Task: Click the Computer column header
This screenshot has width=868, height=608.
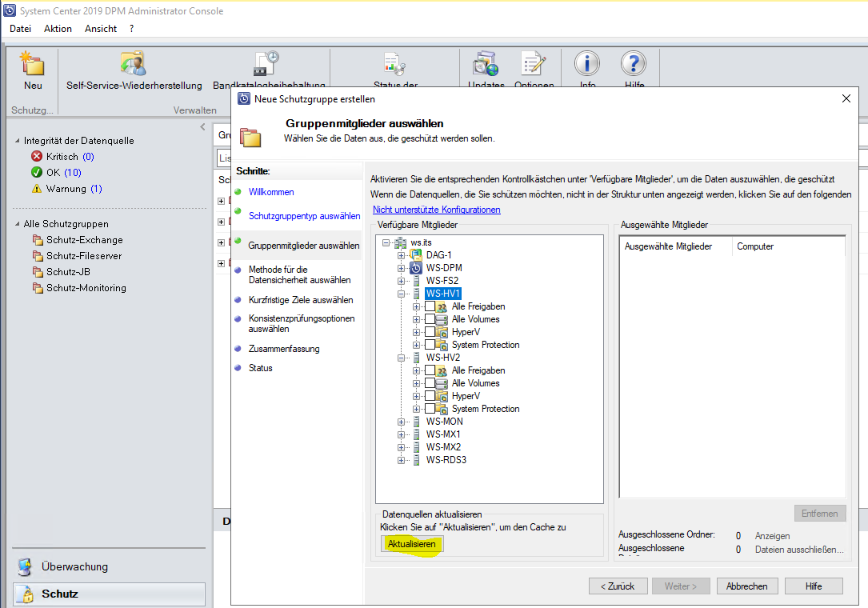Action: click(x=789, y=246)
